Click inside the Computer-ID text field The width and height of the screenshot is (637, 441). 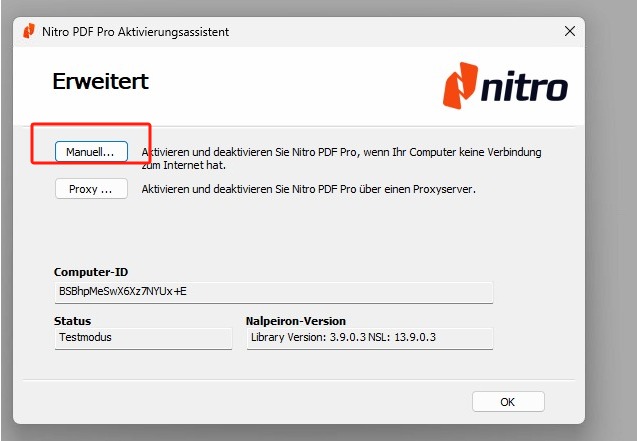point(273,292)
